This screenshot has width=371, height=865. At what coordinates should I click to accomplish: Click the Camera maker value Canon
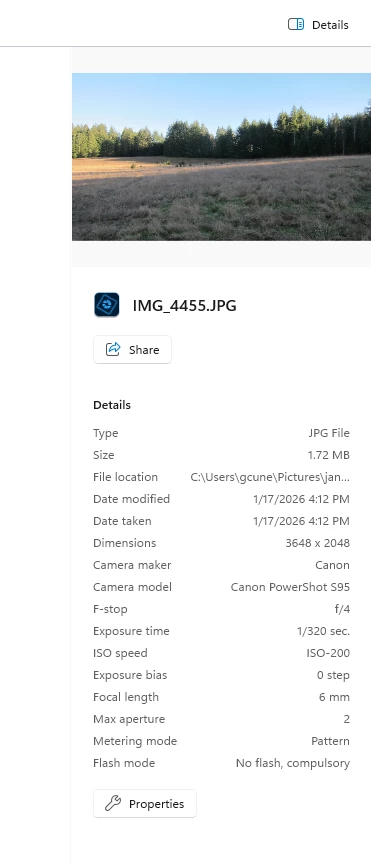(332, 565)
